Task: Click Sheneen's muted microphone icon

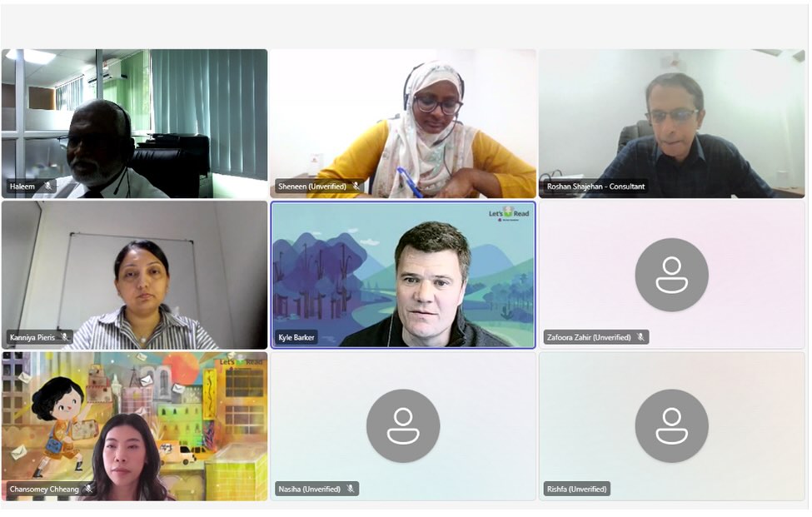Action: pos(356,186)
